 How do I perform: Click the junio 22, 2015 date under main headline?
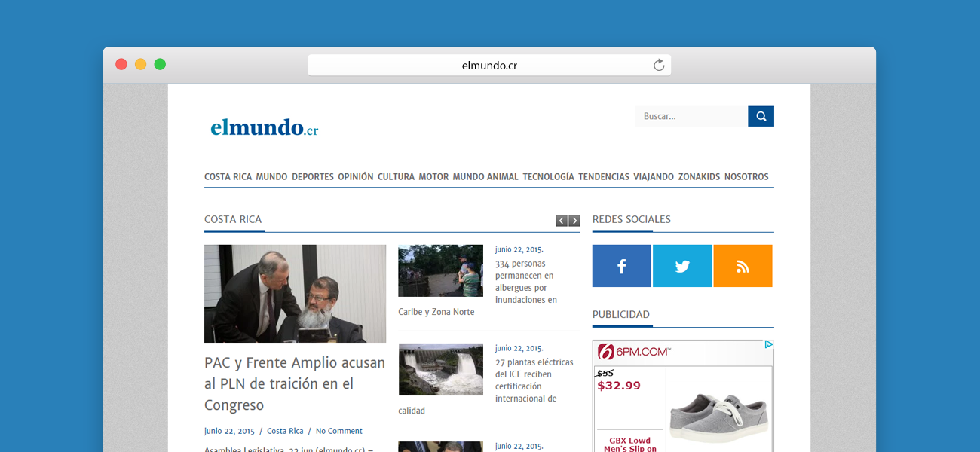point(229,431)
